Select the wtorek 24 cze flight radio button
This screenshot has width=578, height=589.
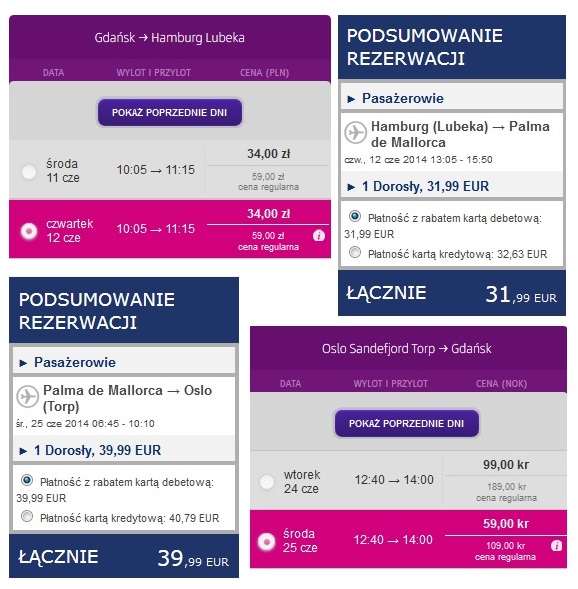coord(267,482)
